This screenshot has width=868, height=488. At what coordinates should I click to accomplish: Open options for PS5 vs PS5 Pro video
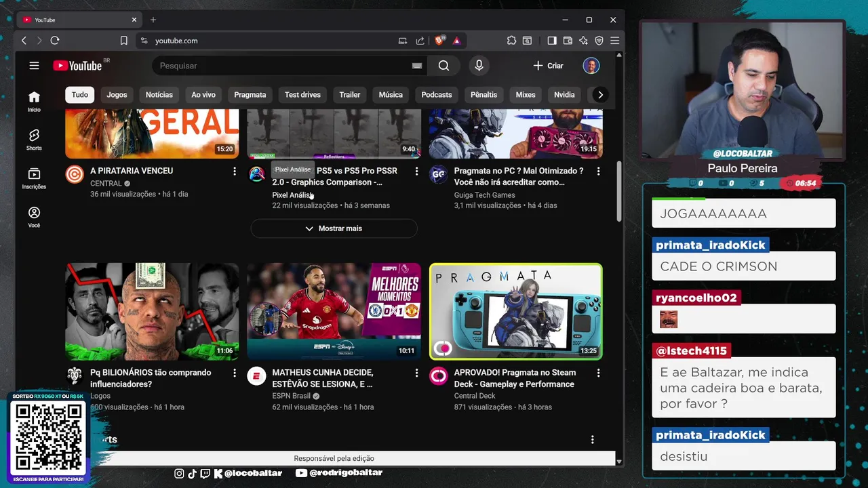[x=416, y=171]
